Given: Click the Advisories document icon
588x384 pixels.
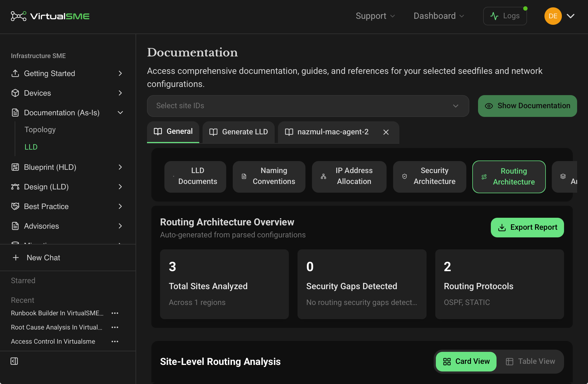Looking at the screenshot, I should click(15, 226).
